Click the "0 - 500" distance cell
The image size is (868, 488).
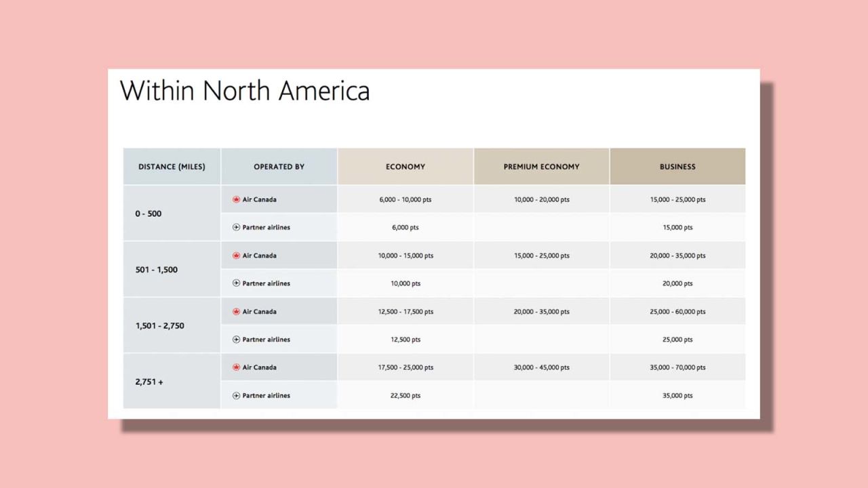[172, 213]
